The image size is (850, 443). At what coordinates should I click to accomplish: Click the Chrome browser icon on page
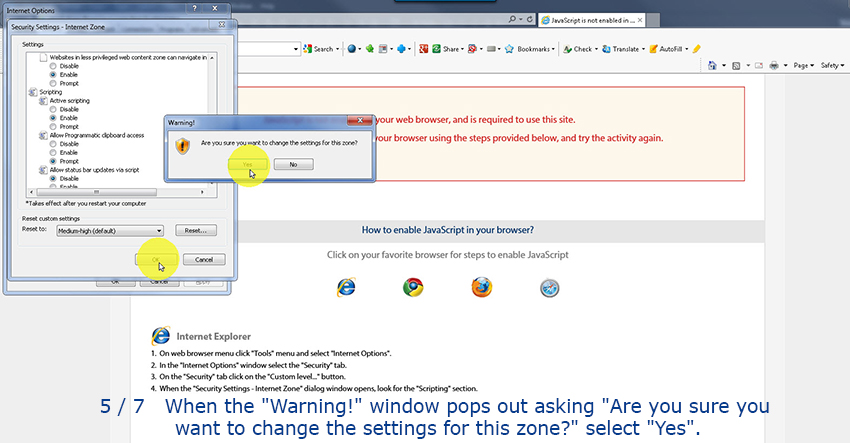point(413,287)
